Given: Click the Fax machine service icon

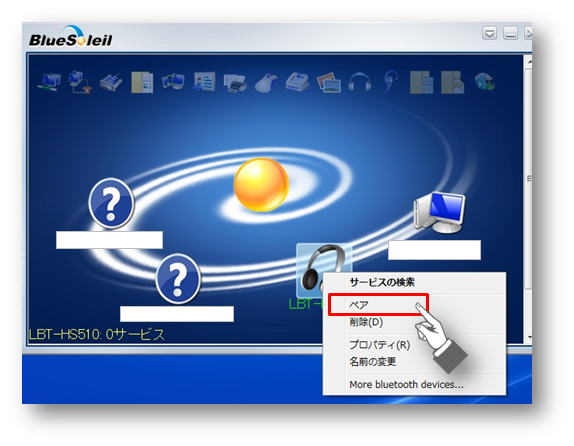Looking at the screenshot, I should 297,82.
